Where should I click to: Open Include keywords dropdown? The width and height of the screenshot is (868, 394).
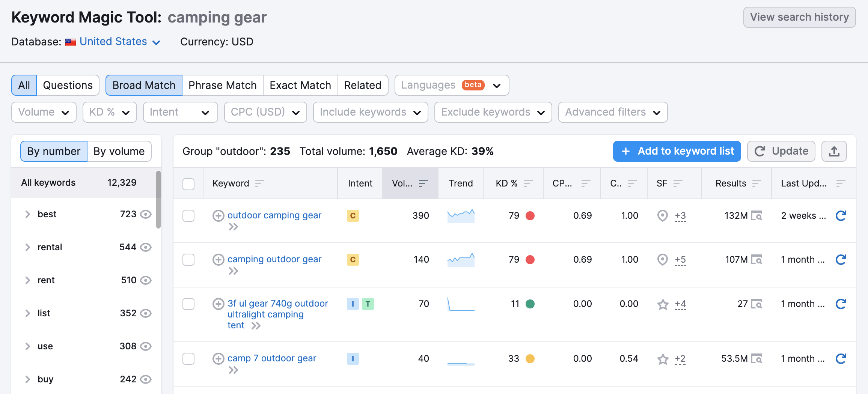[x=371, y=112]
